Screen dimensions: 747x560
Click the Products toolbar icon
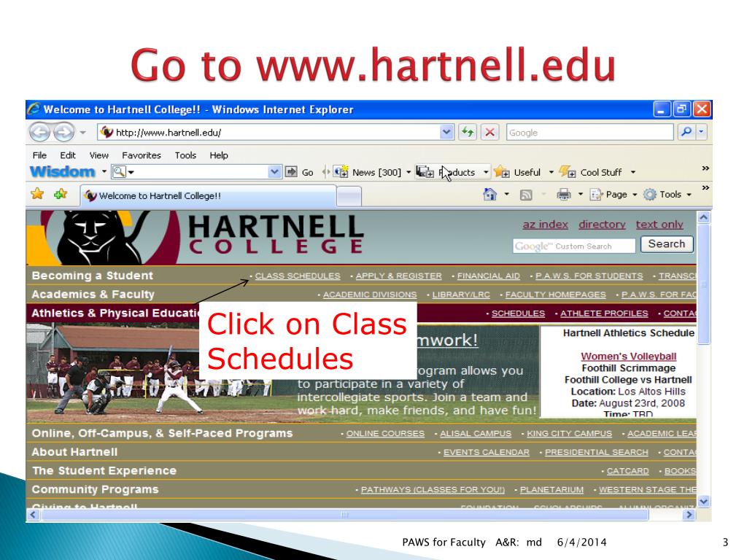[425, 172]
